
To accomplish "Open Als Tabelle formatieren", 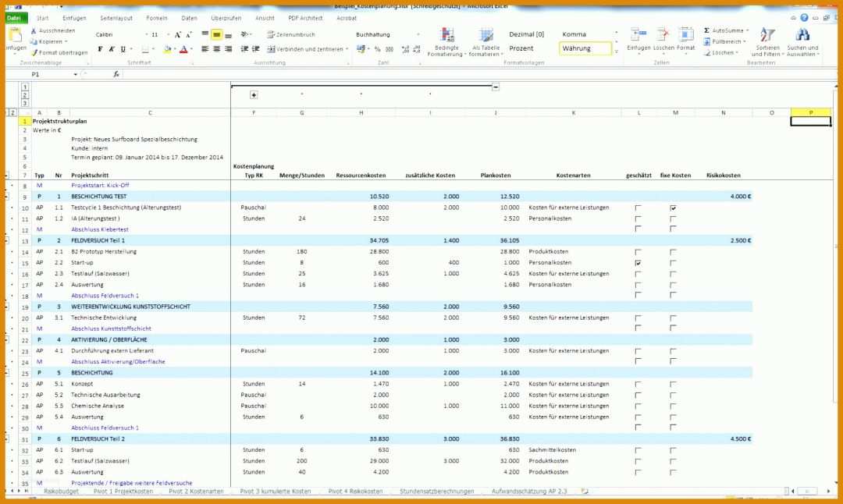I will point(486,42).
